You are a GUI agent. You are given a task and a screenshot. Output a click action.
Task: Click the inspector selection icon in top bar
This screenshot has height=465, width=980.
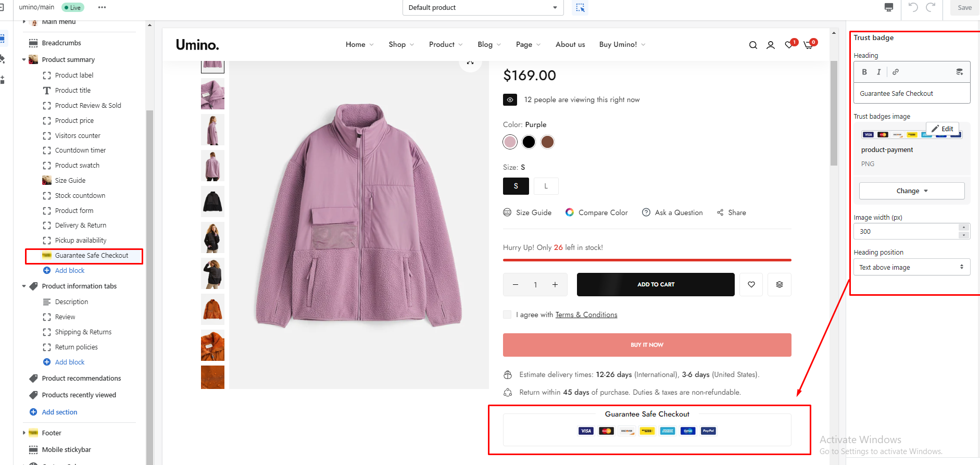pos(580,8)
